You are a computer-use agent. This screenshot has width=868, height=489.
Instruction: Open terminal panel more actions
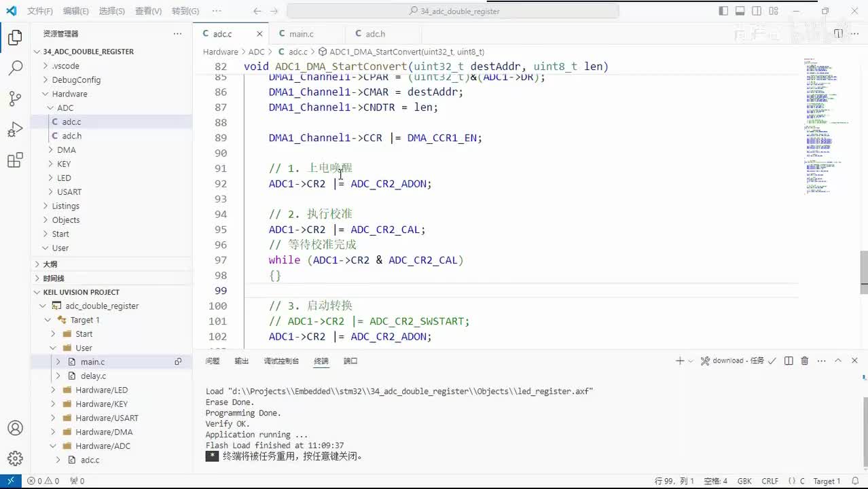click(x=821, y=361)
